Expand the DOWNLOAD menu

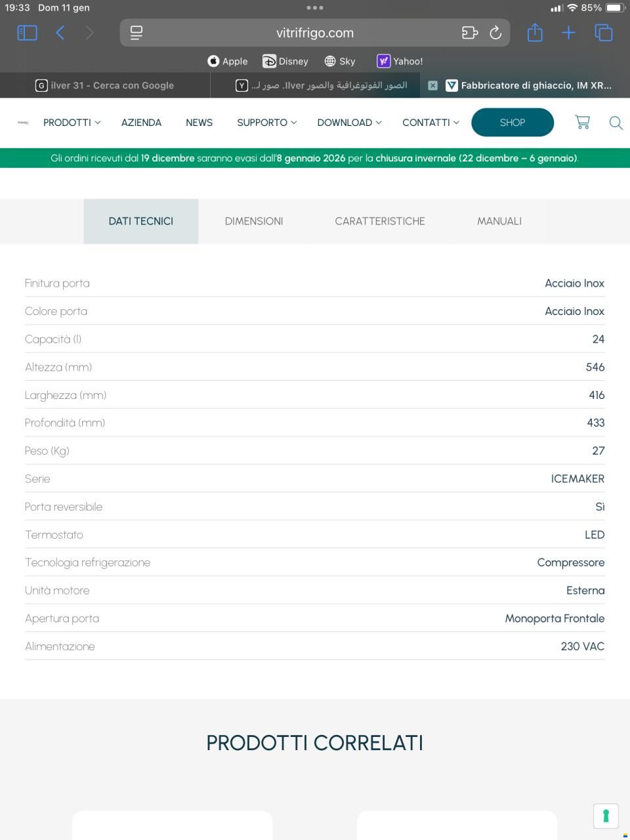point(349,123)
